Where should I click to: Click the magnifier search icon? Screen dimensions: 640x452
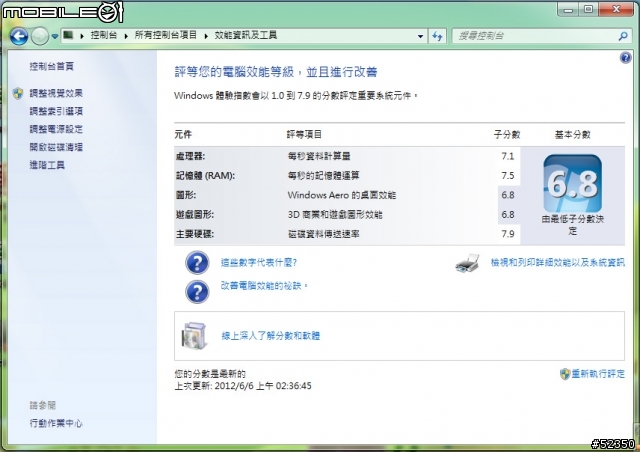tap(623, 36)
